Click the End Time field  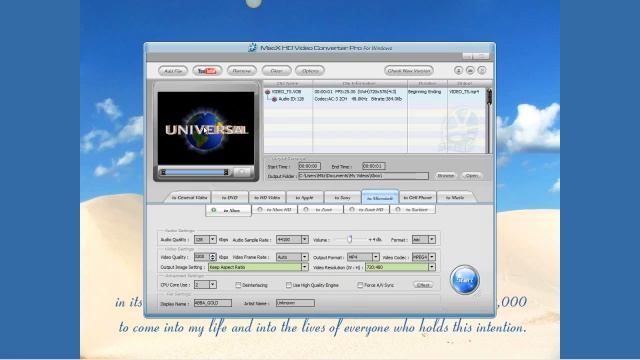[x=373, y=166]
